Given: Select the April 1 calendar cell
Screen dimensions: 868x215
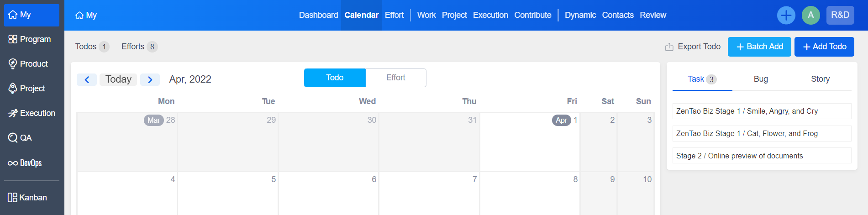Looking at the screenshot, I should 530,144.
